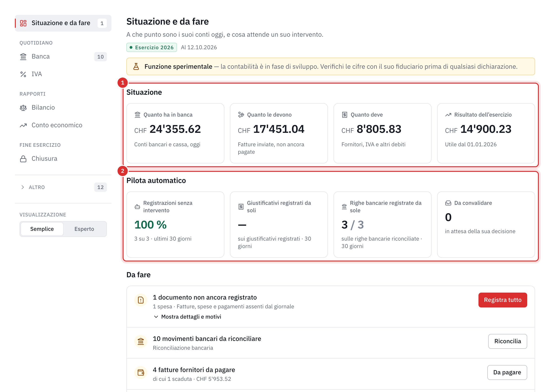Open the Banca sidebar item

tap(63, 57)
